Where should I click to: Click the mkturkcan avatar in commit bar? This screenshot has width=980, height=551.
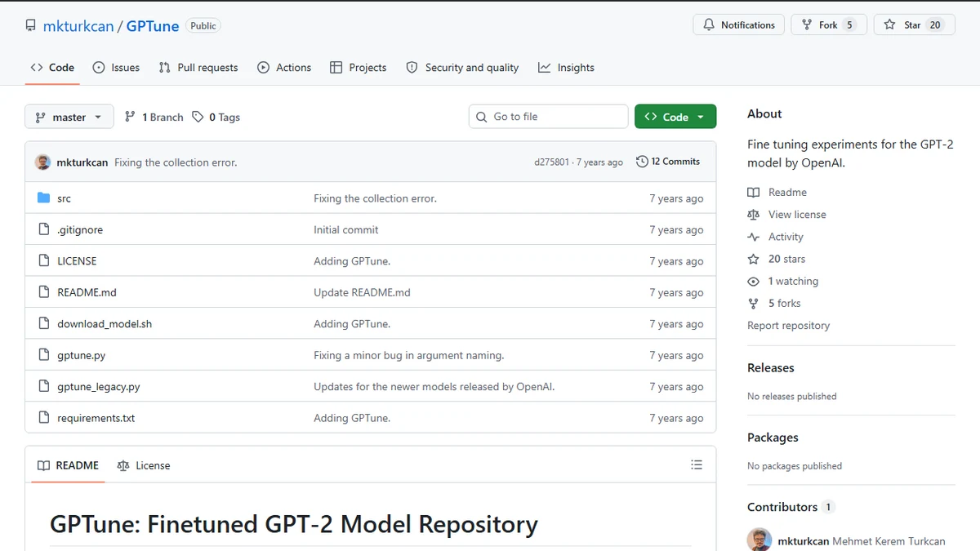(42, 162)
